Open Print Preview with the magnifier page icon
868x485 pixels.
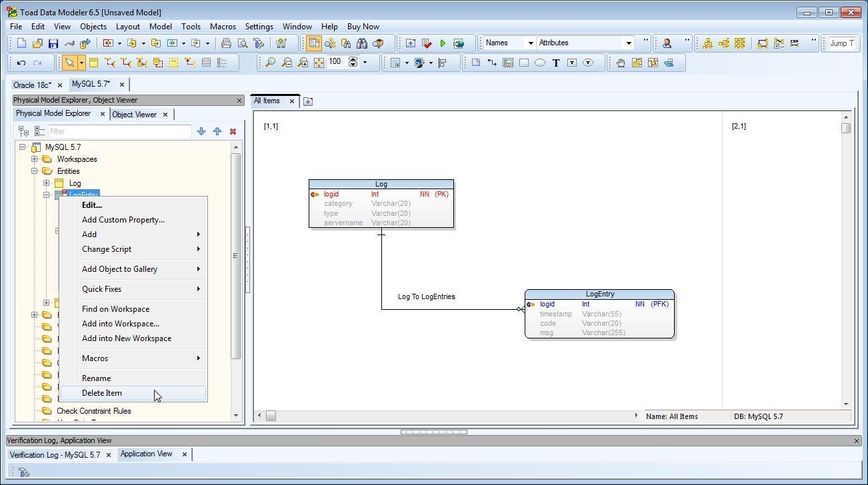[243, 43]
